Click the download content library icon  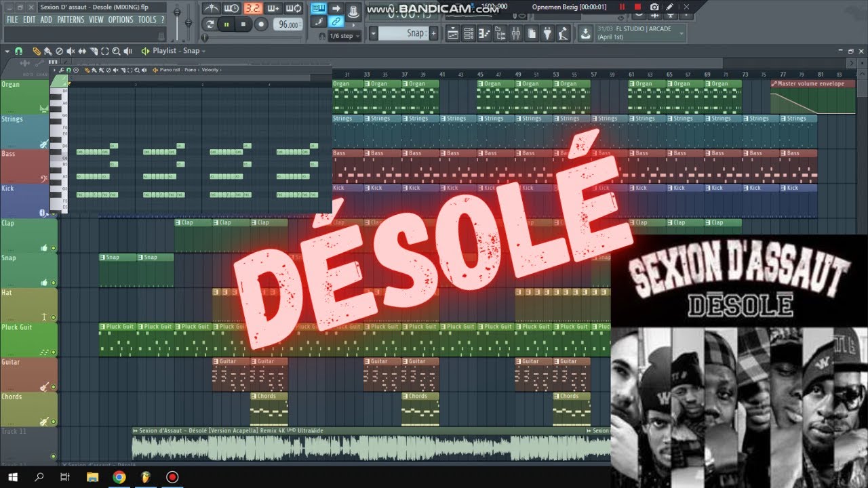click(585, 33)
